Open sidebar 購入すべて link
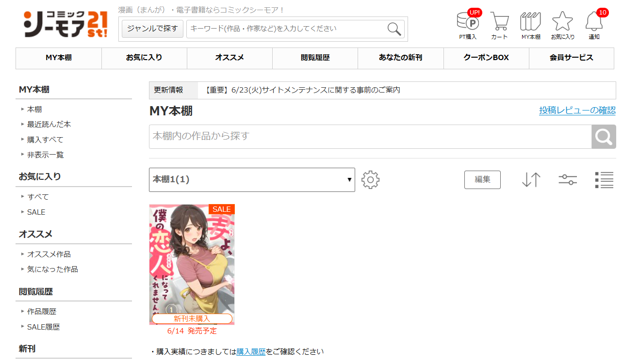Screen dimensions: 623x364 point(45,140)
